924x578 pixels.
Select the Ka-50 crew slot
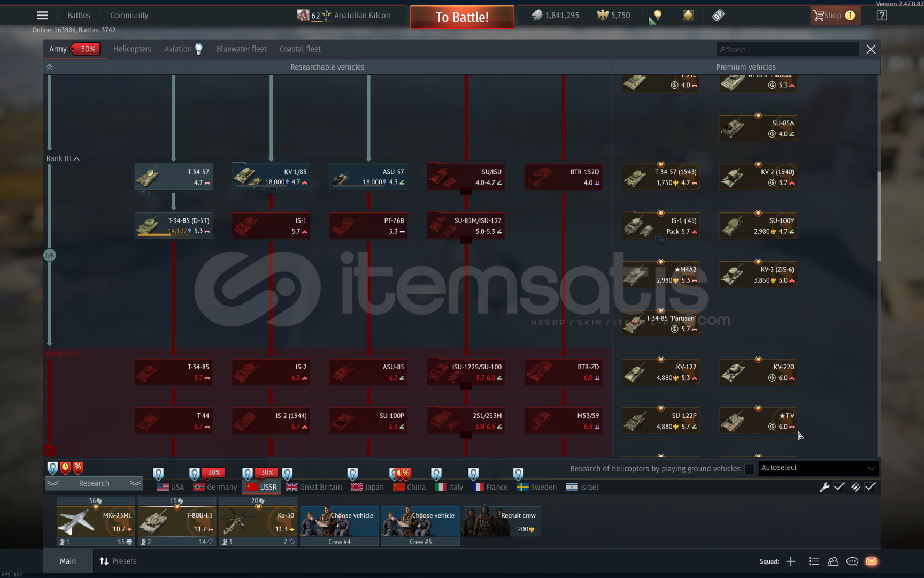[x=258, y=522]
